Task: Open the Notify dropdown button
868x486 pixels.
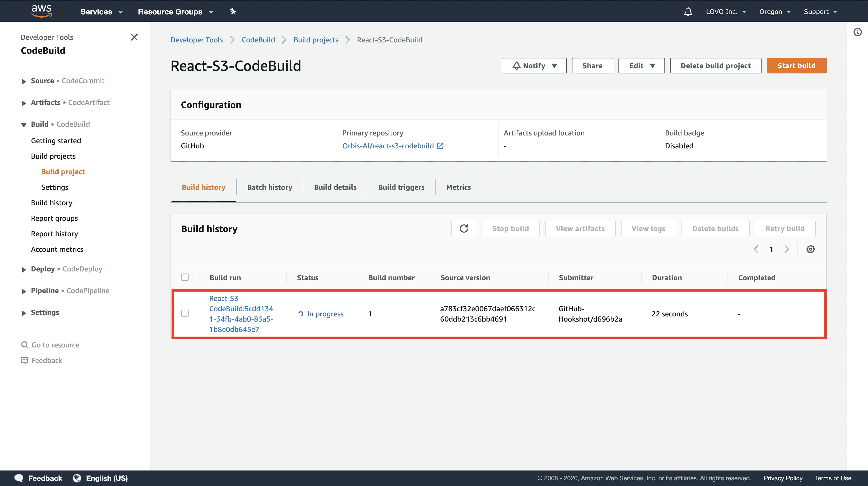Action: pos(534,65)
